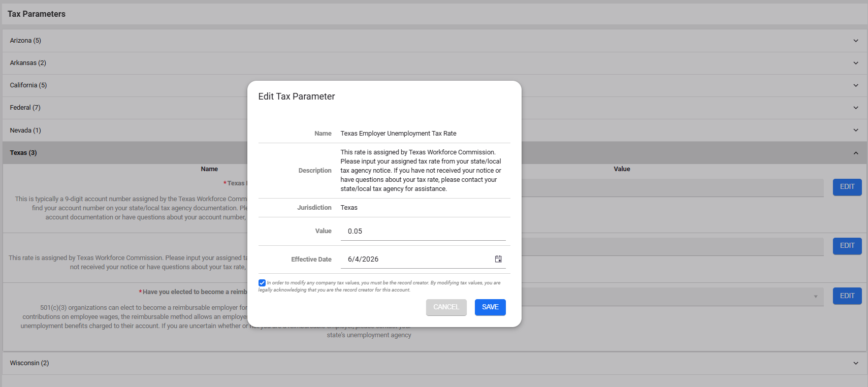Image resolution: width=868 pixels, height=387 pixels.
Task: Uncheck the record creator acknowledgment checkbox
Action: coord(262,283)
